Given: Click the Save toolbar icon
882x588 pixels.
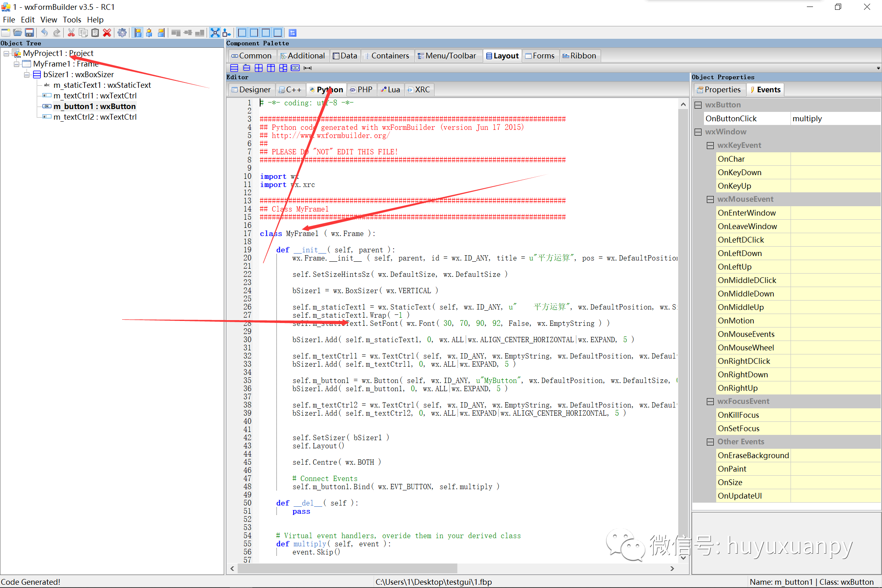Looking at the screenshot, I should pyautogui.click(x=29, y=32).
